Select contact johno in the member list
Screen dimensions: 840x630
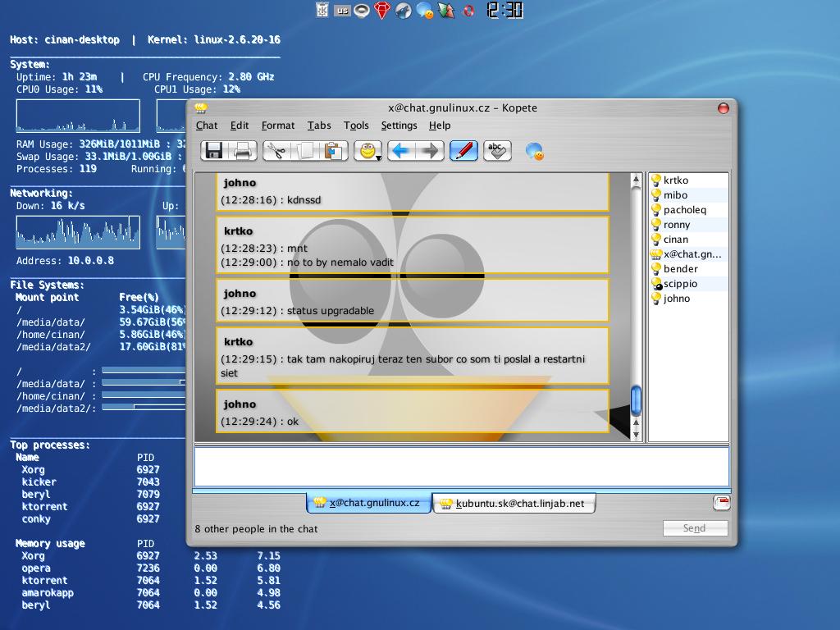pyautogui.click(x=688, y=299)
